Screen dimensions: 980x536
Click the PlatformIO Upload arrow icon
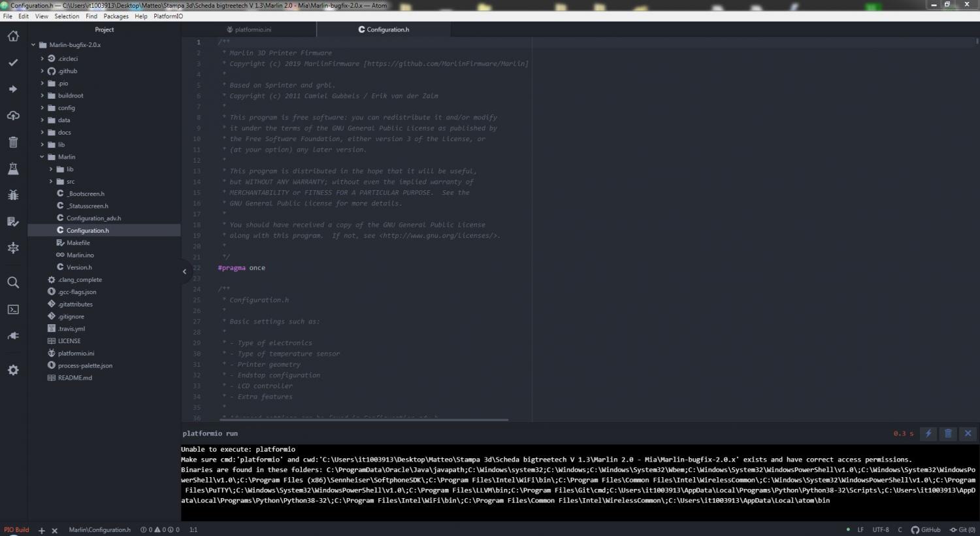pyautogui.click(x=13, y=89)
